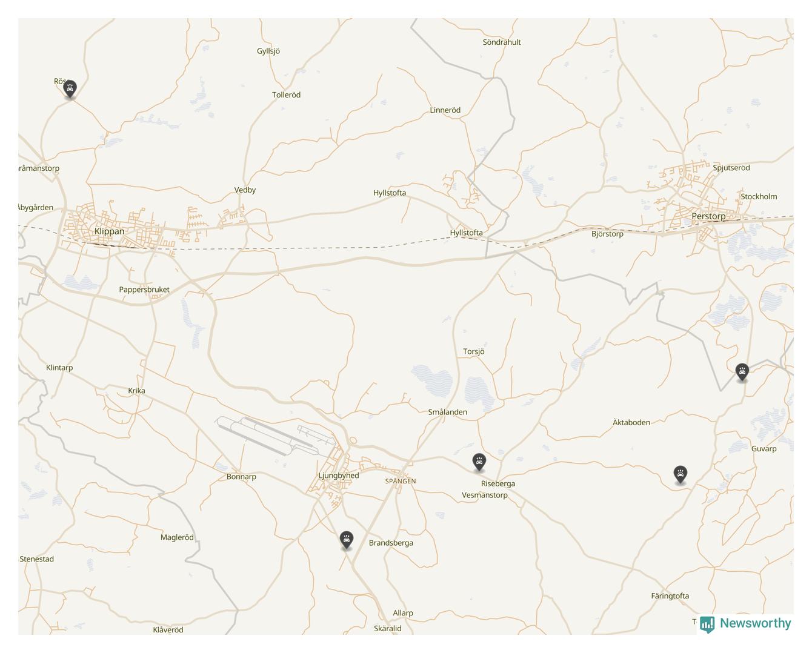812x653 pixels.
Task: Click the Söndrahult place label
Action: pos(502,42)
